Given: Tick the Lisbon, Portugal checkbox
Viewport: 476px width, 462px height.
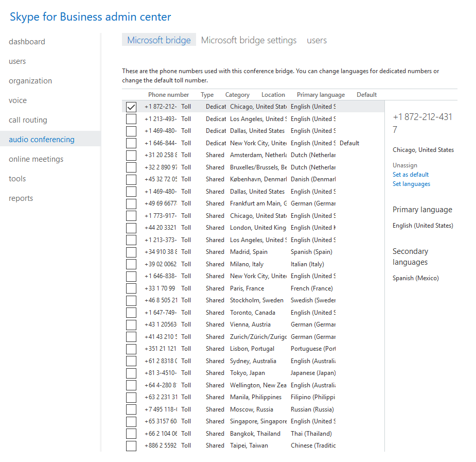Looking at the screenshot, I should click(131, 349).
